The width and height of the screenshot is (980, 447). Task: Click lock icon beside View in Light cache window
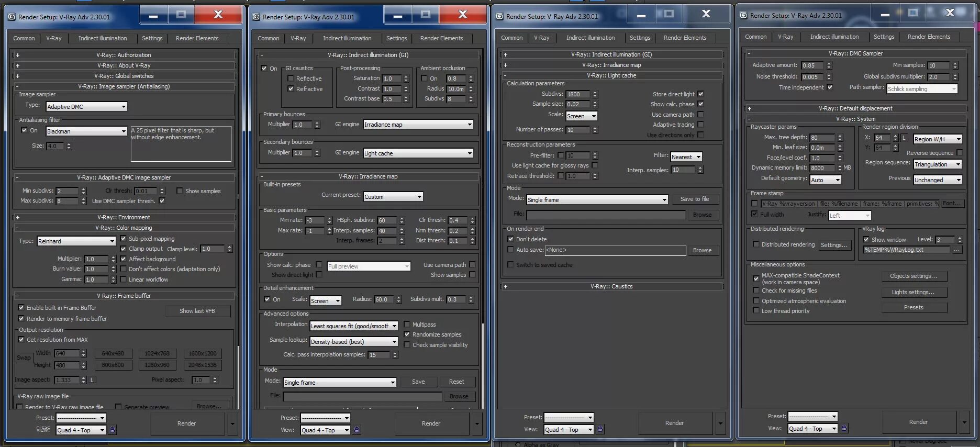(600, 429)
